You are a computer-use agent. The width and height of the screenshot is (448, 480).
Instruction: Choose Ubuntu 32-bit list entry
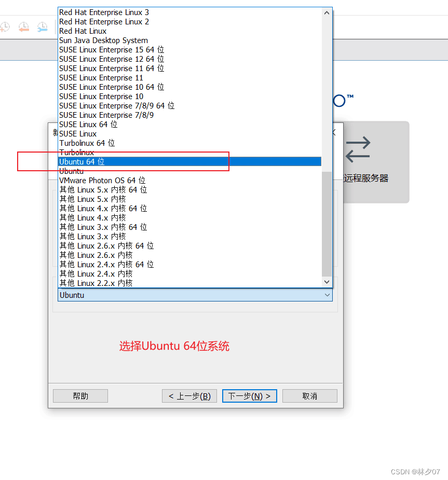(189, 171)
